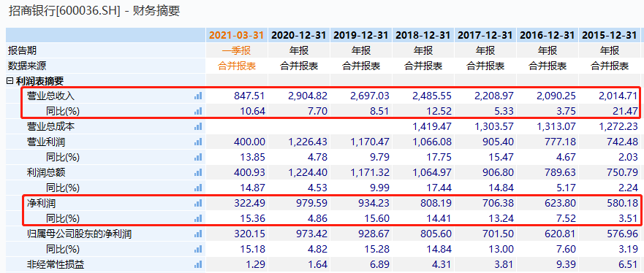Click the orange 合并报表 under 2021-03-31
The image size is (644, 273).
point(237,66)
